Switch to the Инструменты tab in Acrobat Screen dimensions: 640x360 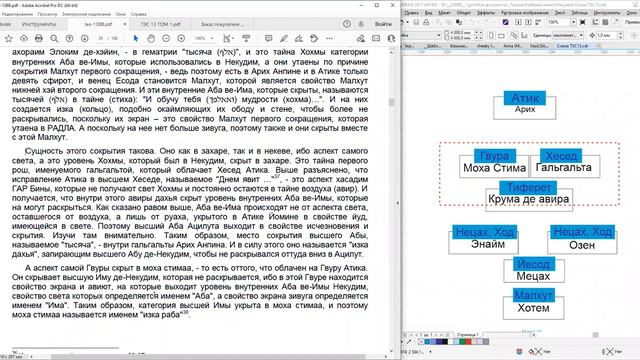click(39, 24)
